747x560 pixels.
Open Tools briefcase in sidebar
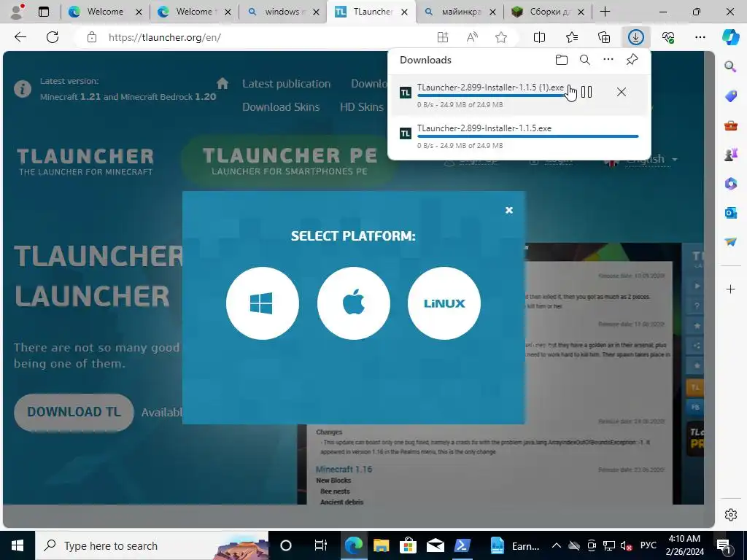(x=730, y=125)
